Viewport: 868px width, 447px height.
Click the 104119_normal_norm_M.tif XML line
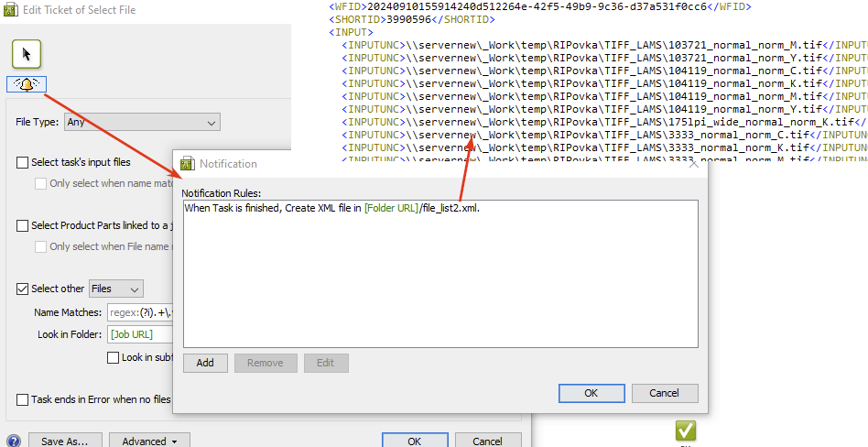[x=604, y=96]
